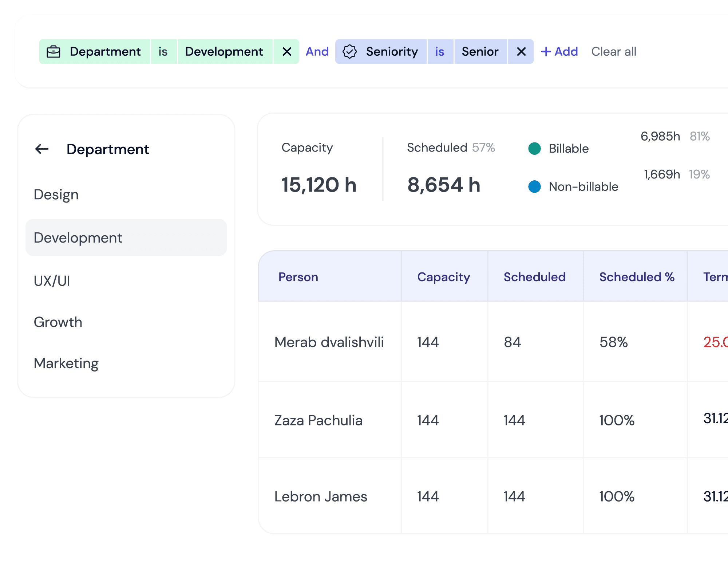Click the briefcase icon in Department filter

[x=54, y=52]
